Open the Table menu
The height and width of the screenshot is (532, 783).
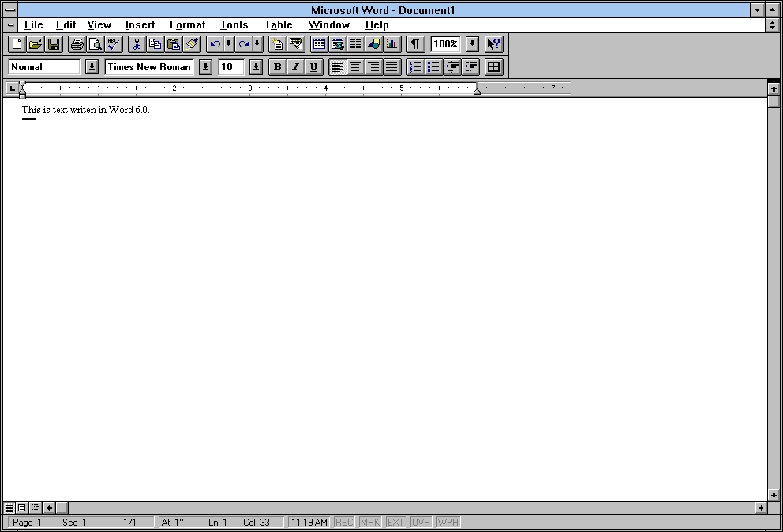tap(278, 25)
